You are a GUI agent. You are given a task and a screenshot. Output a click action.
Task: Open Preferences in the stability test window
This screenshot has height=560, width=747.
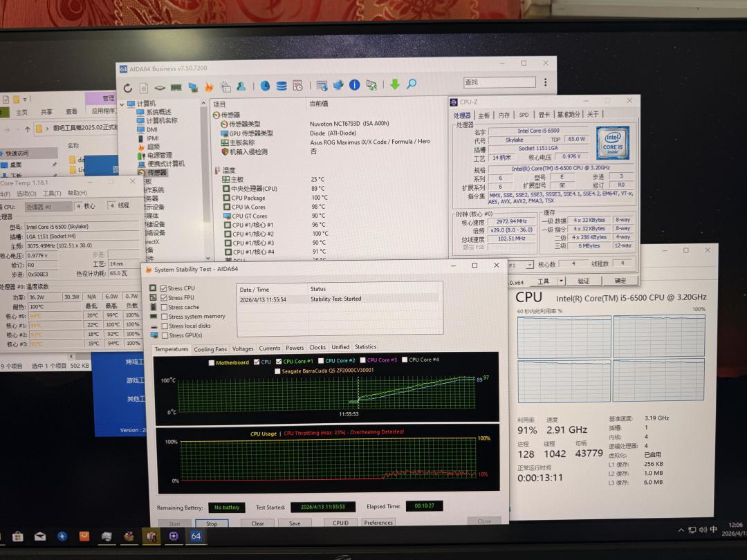point(378,523)
